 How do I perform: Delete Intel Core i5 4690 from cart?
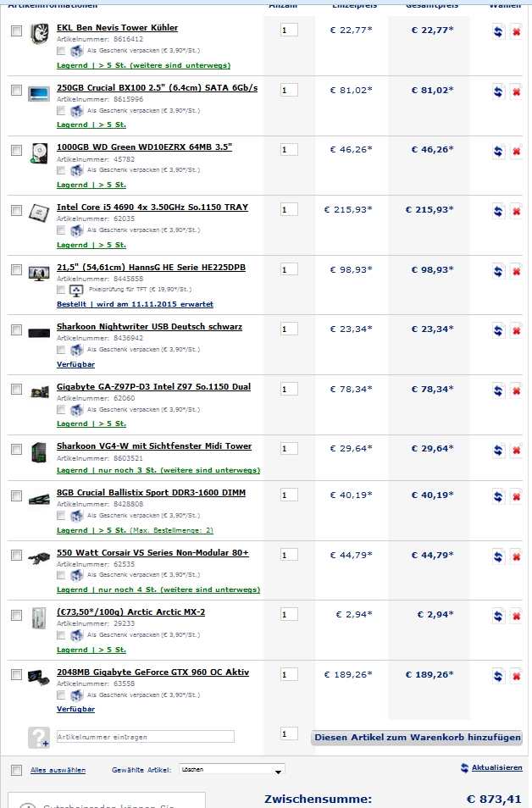516,211
